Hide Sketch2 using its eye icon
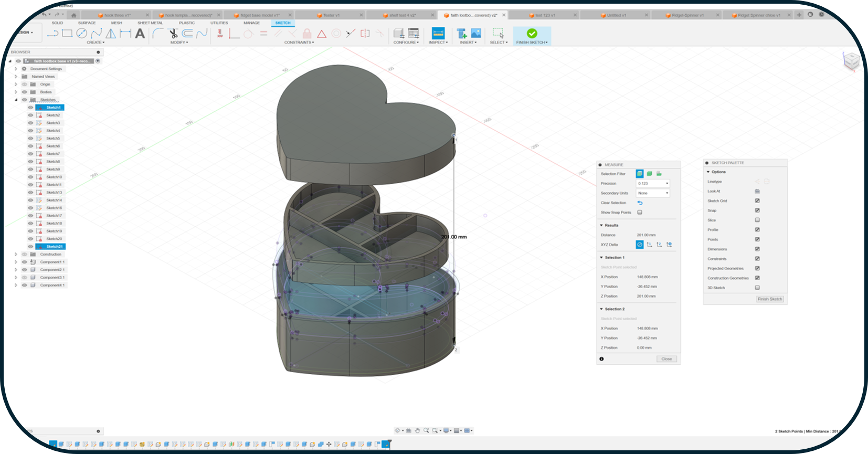Image resolution: width=868 pixels, height=454 pixels. (x=30, y=115)
